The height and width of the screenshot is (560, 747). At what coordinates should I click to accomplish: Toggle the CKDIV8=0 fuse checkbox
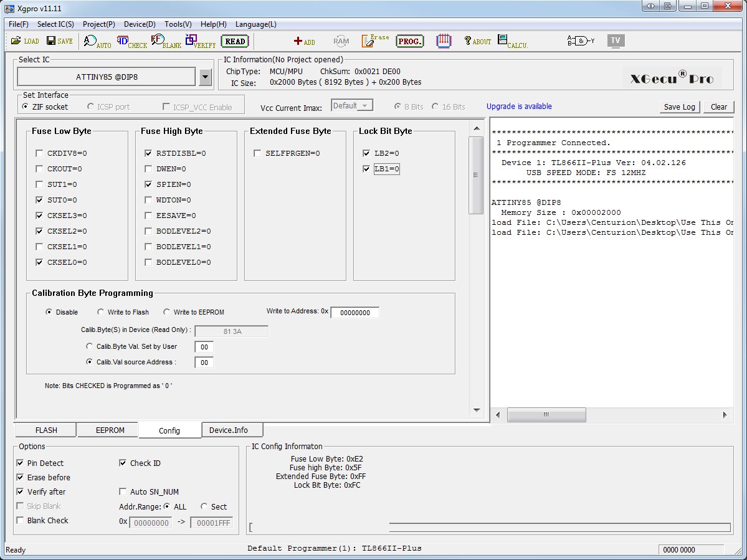click(40, 153)
